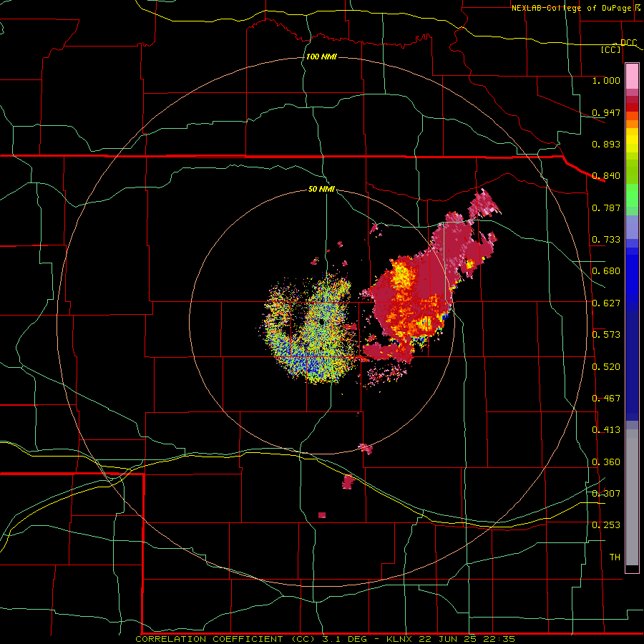The height and width of the screenshot is (644, 644).
Task: Click the '100 NMI' range ring label
Action: [x=321, y=57]
